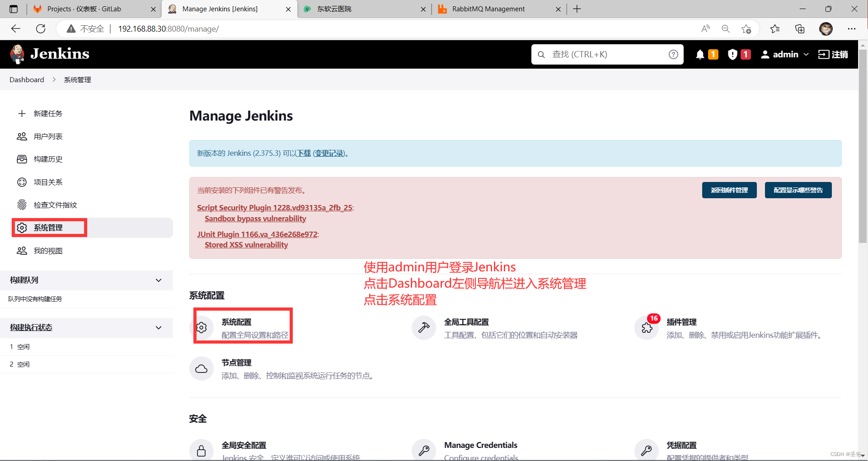The height and width of the screenshot is (461, 868).
Task: Add page to favorites star icon
Action: (746, 29)
